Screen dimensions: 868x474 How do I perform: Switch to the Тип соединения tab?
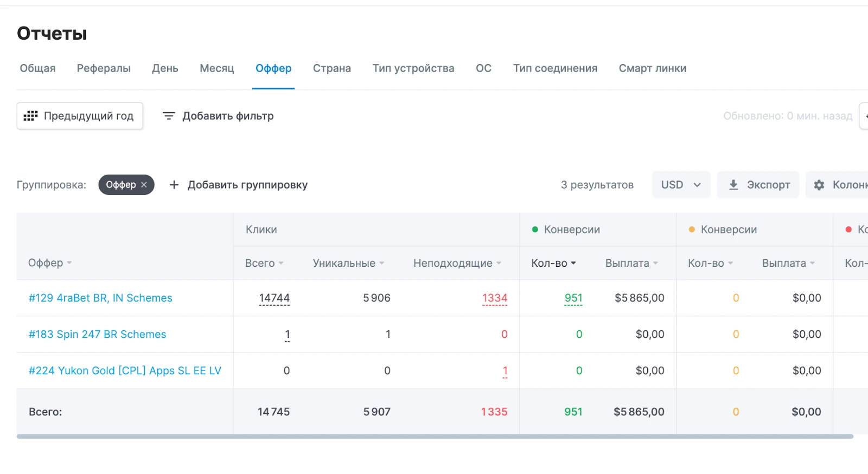coord(555,68)
